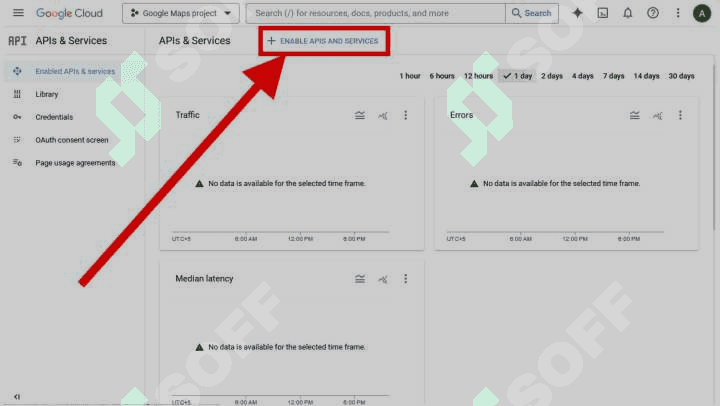The height and width of the screenshot is (406, 720).
Task: Click the Google Cloud logo
Action: point(69,13)
